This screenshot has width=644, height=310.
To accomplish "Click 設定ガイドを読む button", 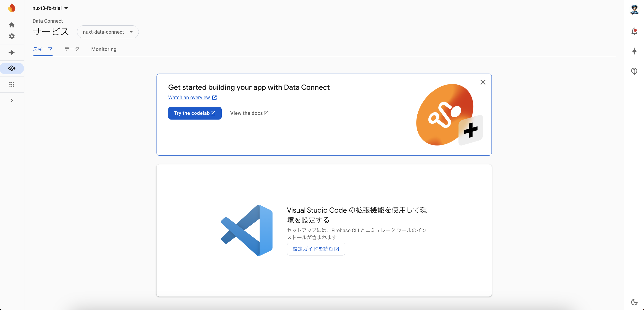I will click(x=316, y=249).
